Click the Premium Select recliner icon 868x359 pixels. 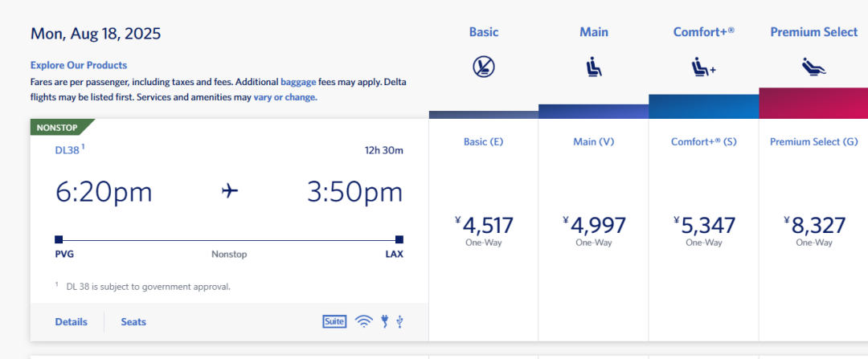[813, 67]
